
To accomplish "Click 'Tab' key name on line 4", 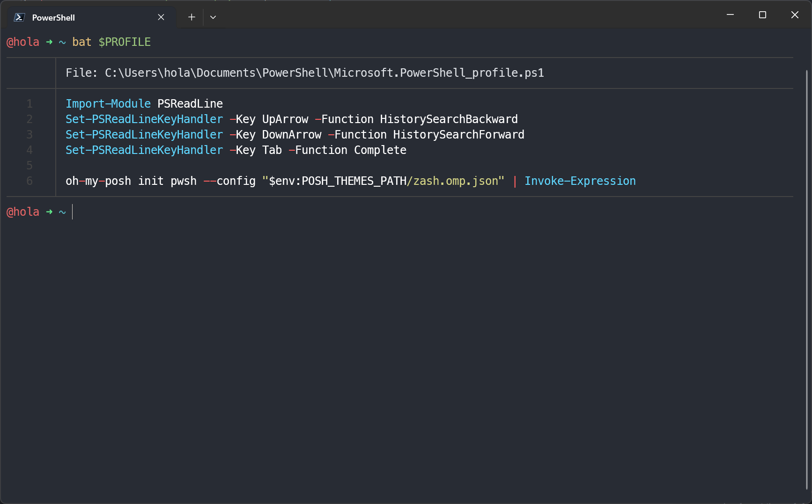I will coord(272,150).
